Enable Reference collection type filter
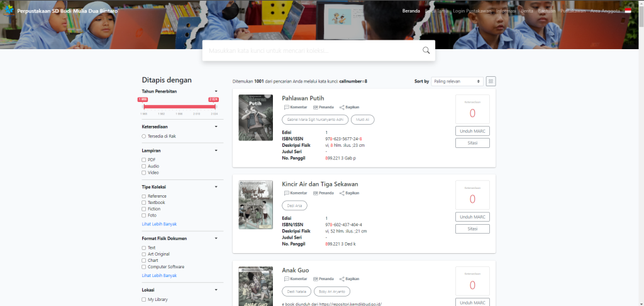This screenshot has height=306, width=644. tap(144, 196)
